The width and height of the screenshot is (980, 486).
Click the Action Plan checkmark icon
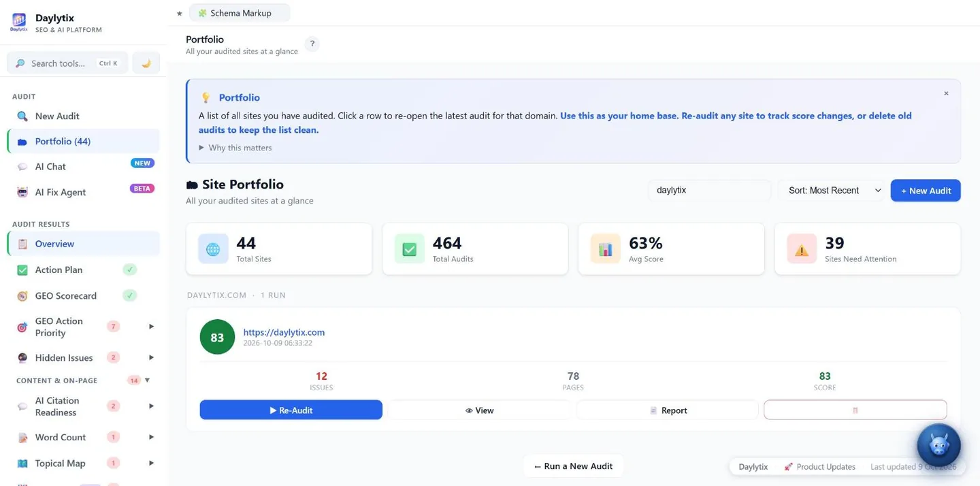point(22,270)
